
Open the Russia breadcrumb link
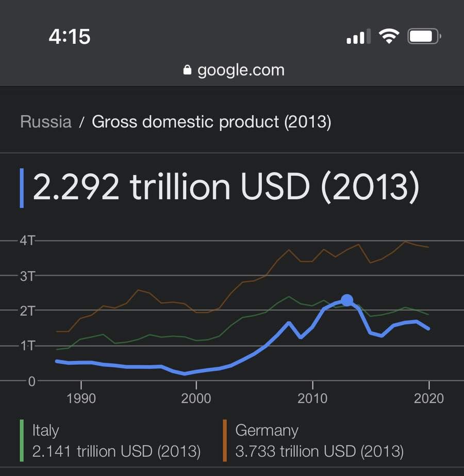pyautogui.click(x=46, y=122)
